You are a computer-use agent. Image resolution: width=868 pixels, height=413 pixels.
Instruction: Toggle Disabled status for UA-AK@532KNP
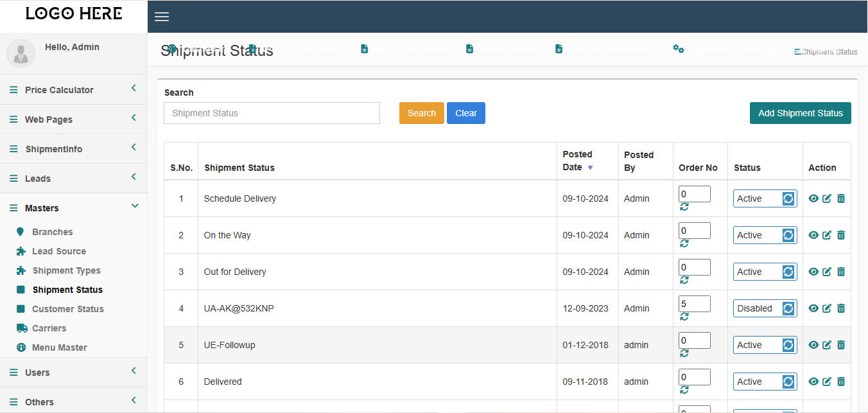coord(788,308)
